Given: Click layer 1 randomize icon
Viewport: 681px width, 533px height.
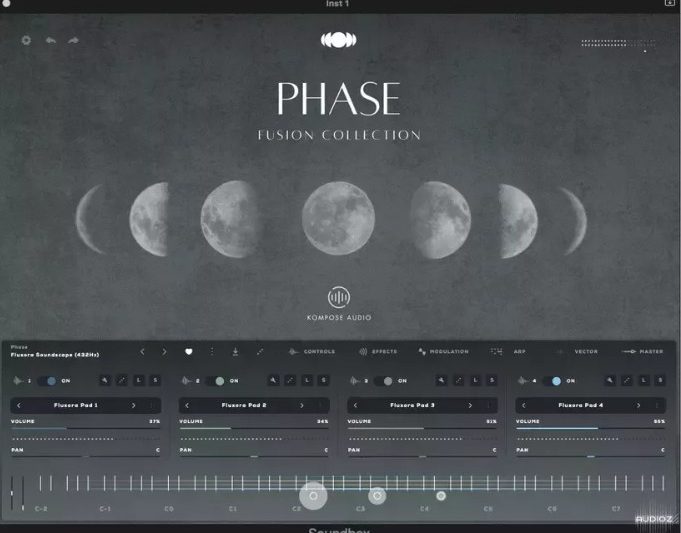Looking at the screenshot, I should 122,381.
